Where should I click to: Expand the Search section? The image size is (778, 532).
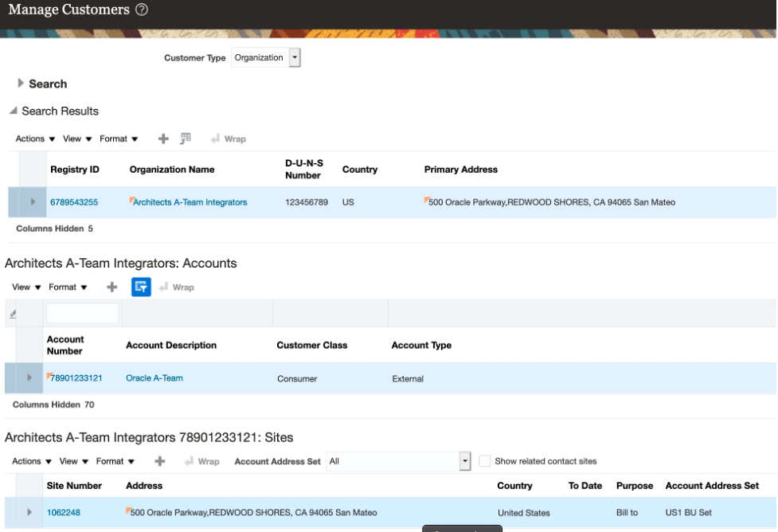pyautogui.click(x=21, y=84)
